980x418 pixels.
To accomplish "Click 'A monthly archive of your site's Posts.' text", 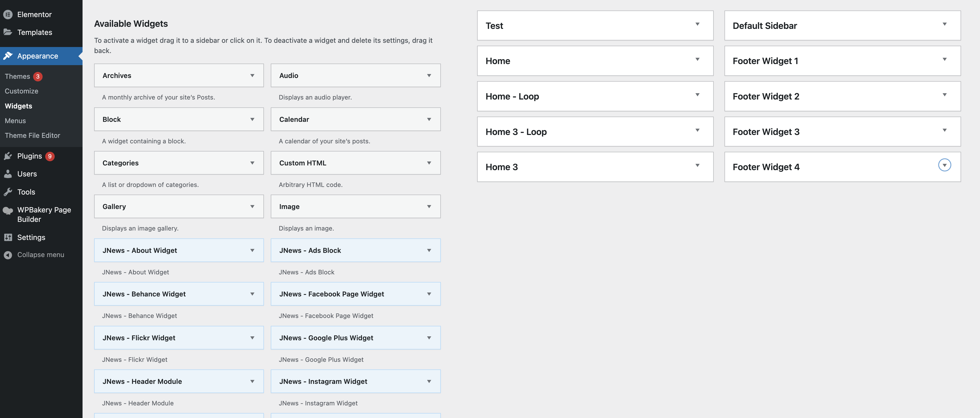I will tap(159, 97).
